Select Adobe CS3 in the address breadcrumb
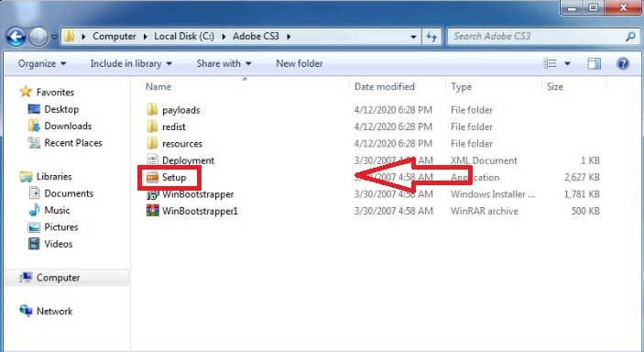This screenshot has height=352, width=644. pyautogui.click(x=256, y=36)
